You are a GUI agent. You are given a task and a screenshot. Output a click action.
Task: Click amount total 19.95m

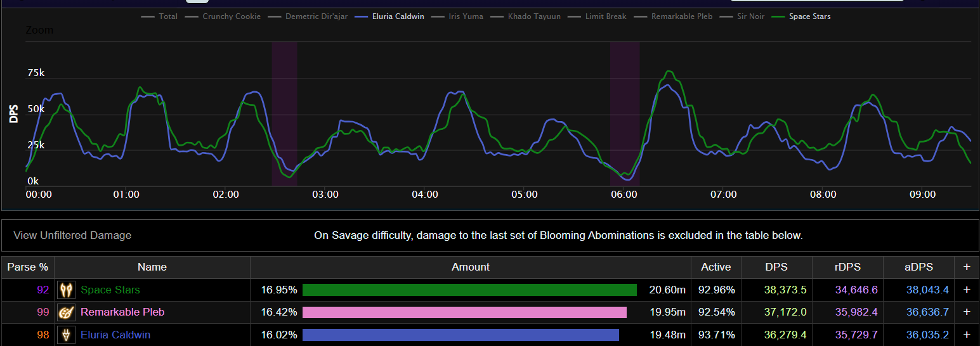click(x=667, y=312)
